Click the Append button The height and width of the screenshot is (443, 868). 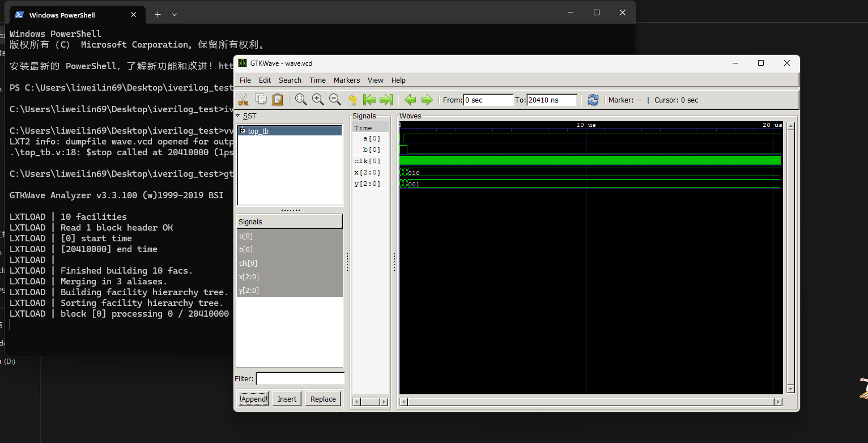coord(253,399)
